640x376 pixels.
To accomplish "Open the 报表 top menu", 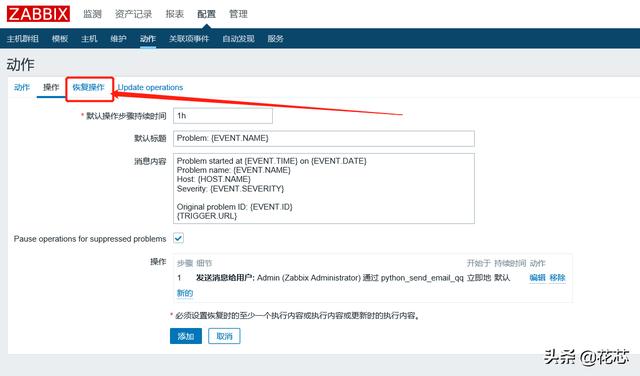I will click(x=175, y=14).
